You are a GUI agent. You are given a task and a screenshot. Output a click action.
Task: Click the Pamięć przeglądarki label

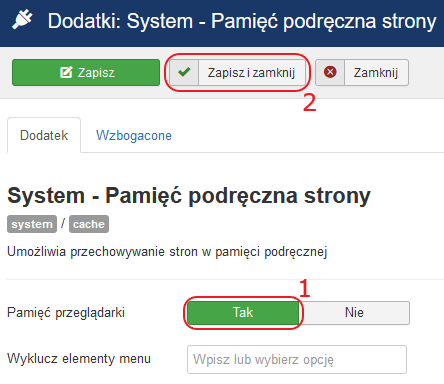coord(66,313)
